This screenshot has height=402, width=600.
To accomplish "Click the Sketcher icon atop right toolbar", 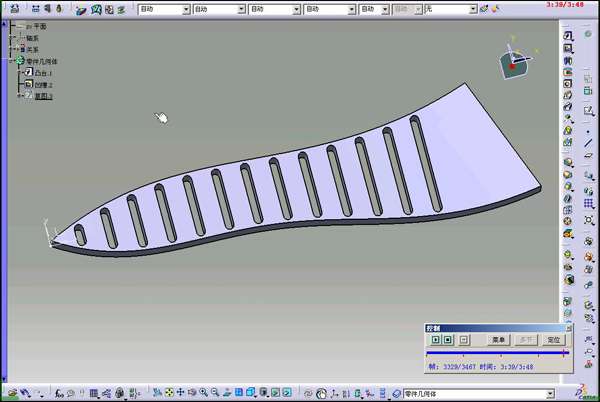I will click(x=567, y=36).
